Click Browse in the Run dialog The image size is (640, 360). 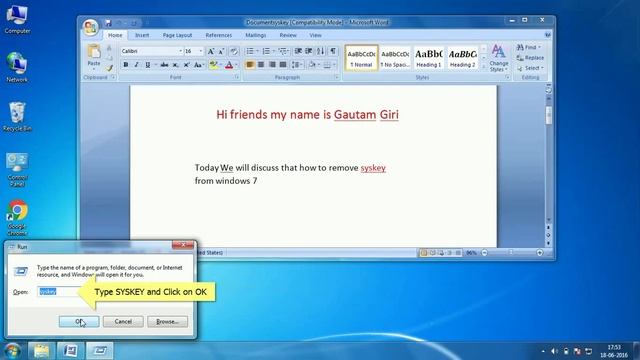coord(167,322)
